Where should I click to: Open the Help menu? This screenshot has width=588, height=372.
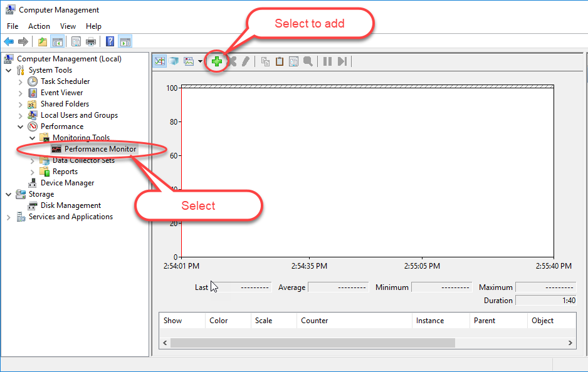pyautogui.click(x=93, y=26)
